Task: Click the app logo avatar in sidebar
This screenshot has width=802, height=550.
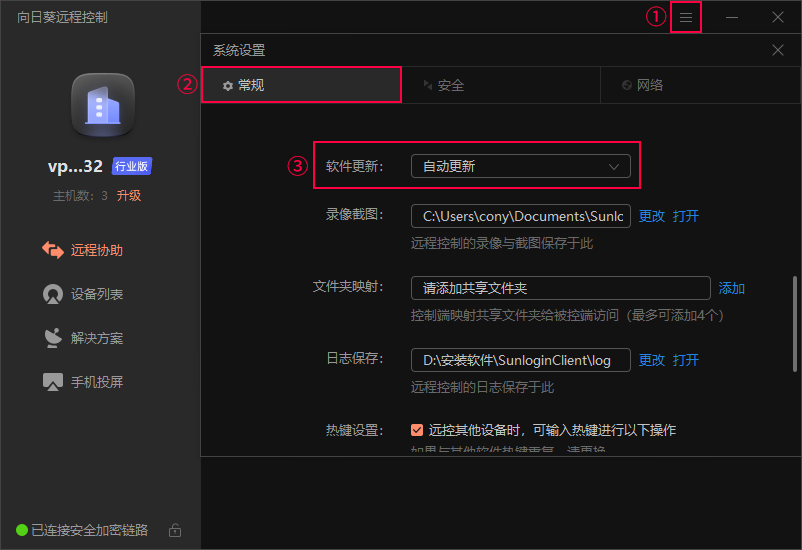Action: (x=102, y=105)
